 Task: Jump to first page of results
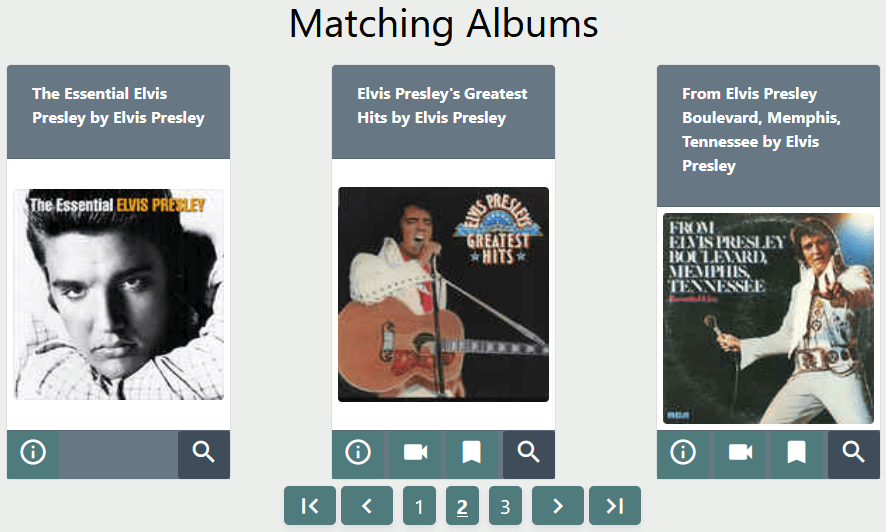310,506
